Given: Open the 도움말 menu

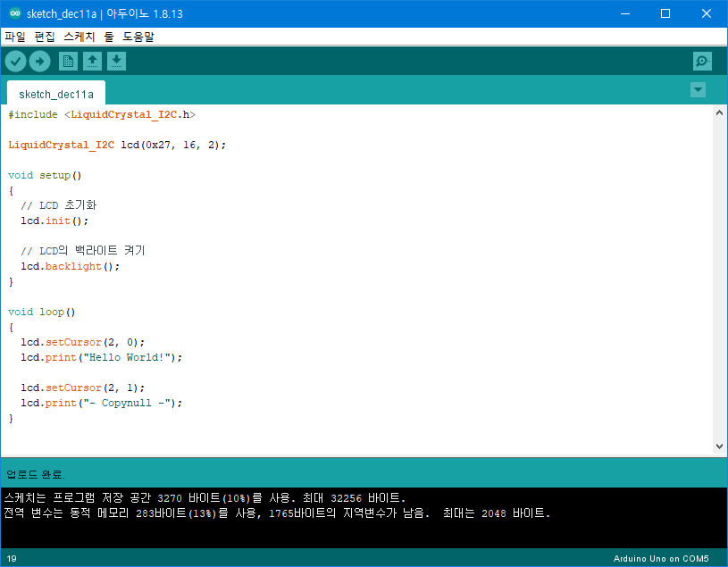Looking at the screenshot, I should [138, 37].
